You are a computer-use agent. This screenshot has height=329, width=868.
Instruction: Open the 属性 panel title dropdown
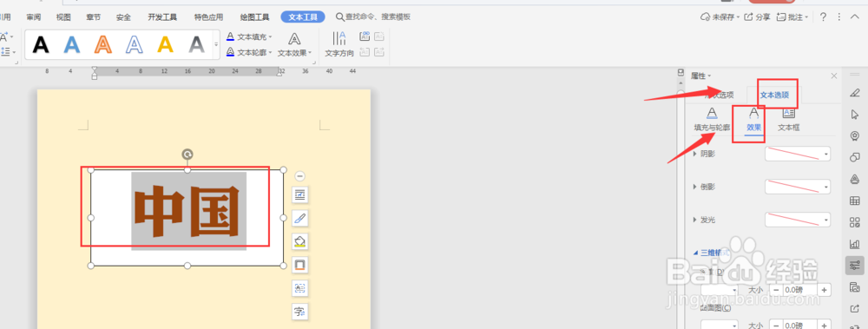700,76
